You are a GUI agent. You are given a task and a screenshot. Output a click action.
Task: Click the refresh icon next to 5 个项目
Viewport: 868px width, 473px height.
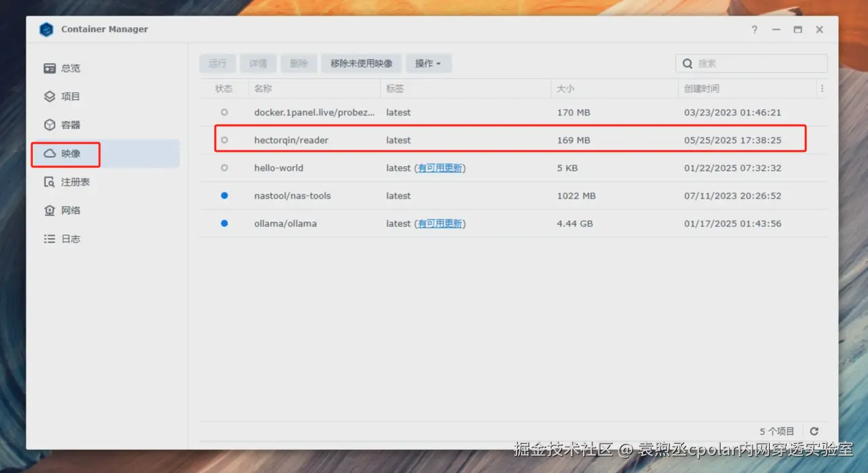coord(815,431)
